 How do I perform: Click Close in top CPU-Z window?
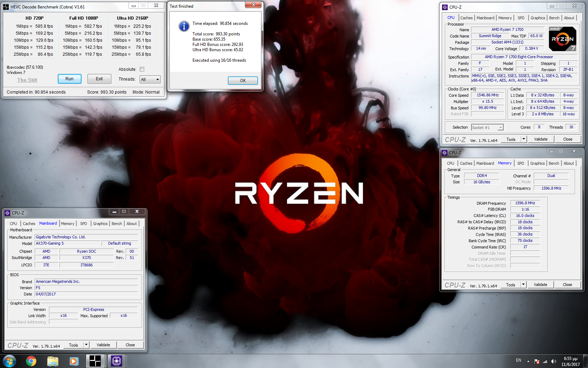pyautogui.click(x=568, y=139)
